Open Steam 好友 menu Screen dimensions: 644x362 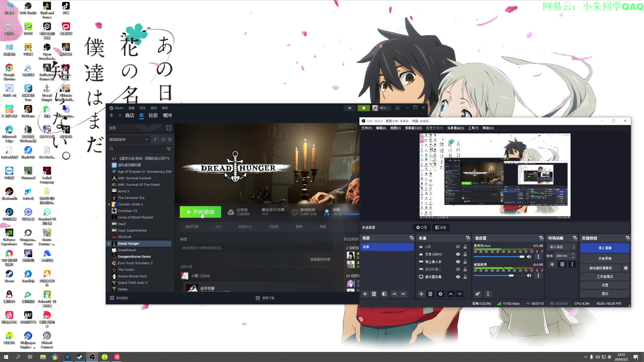click(143, 108)
